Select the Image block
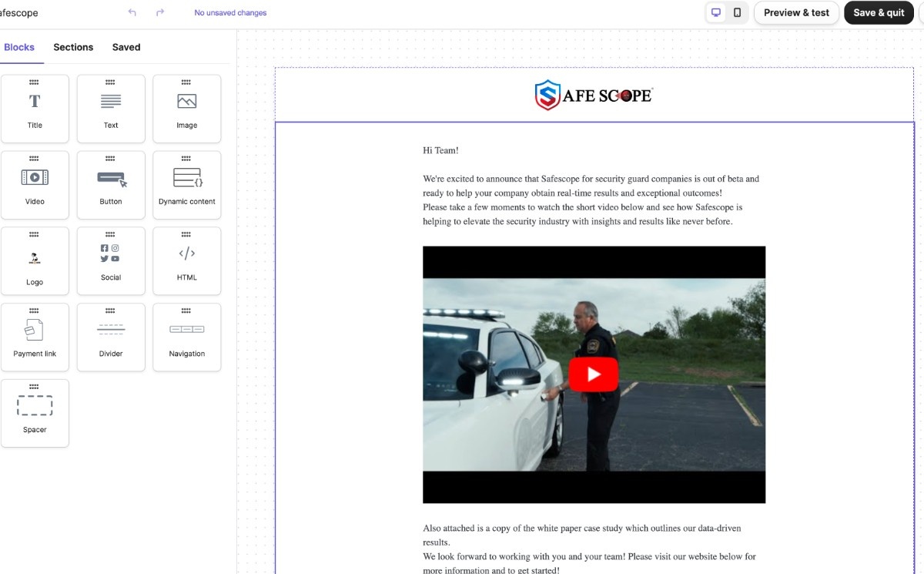The width and height of the screenshot is (924, 574). pos(187,109)
